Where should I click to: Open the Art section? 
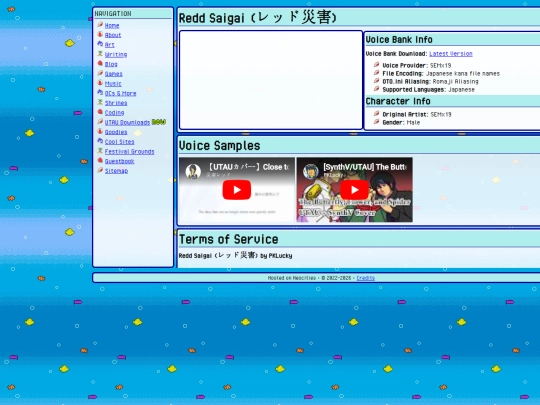(x=110, y=45)
